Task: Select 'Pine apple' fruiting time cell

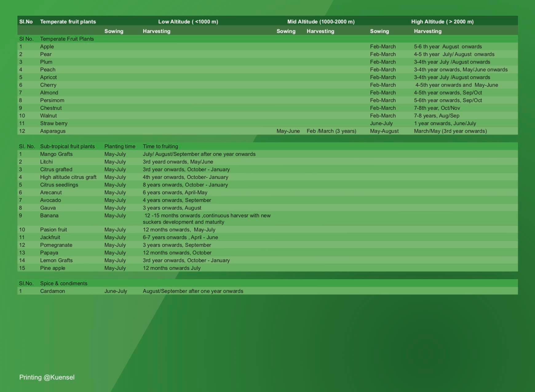Action: [172, 268]
